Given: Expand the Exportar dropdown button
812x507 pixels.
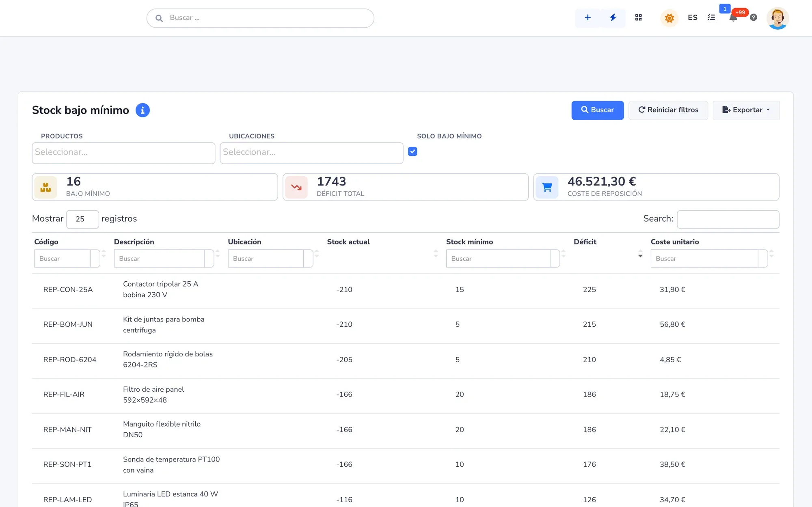Looking at the screenshot, I should pos(746,110).
